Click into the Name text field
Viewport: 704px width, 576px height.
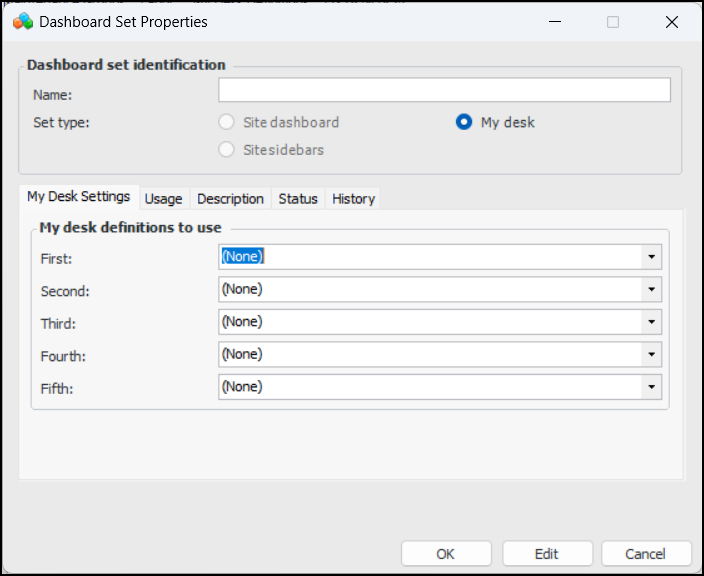444,91
